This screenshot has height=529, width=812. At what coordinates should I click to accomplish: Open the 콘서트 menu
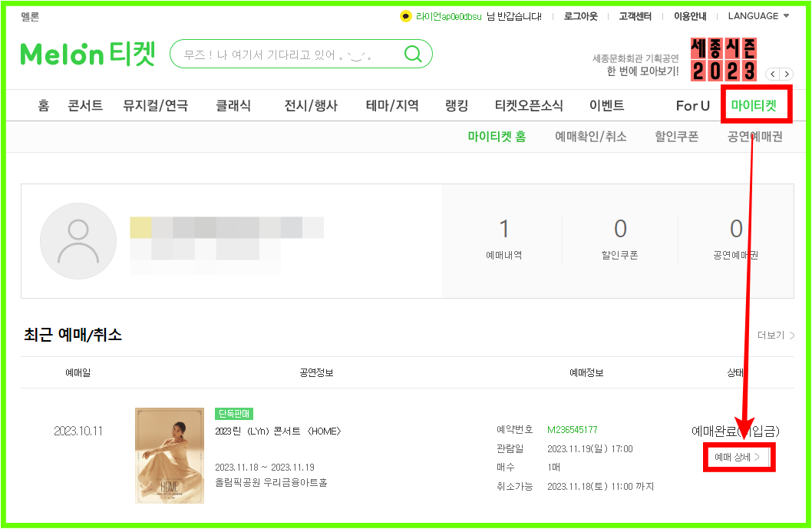point(85,106)
